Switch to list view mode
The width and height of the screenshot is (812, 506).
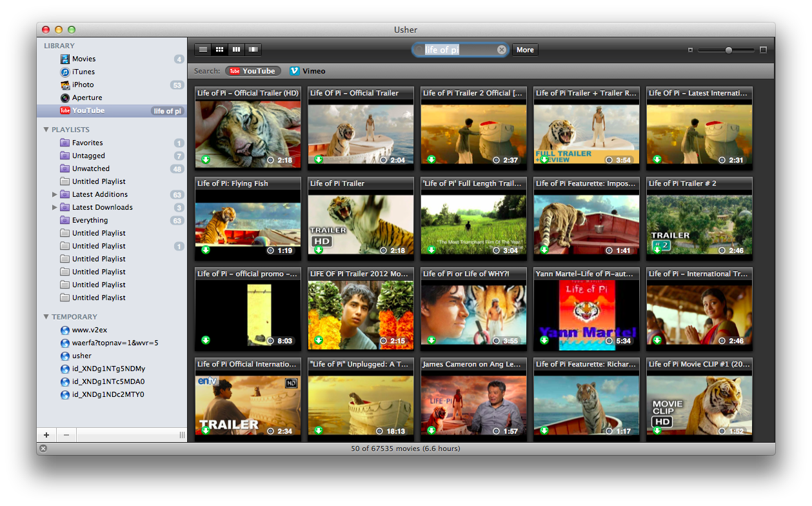(x=203, y=49)
